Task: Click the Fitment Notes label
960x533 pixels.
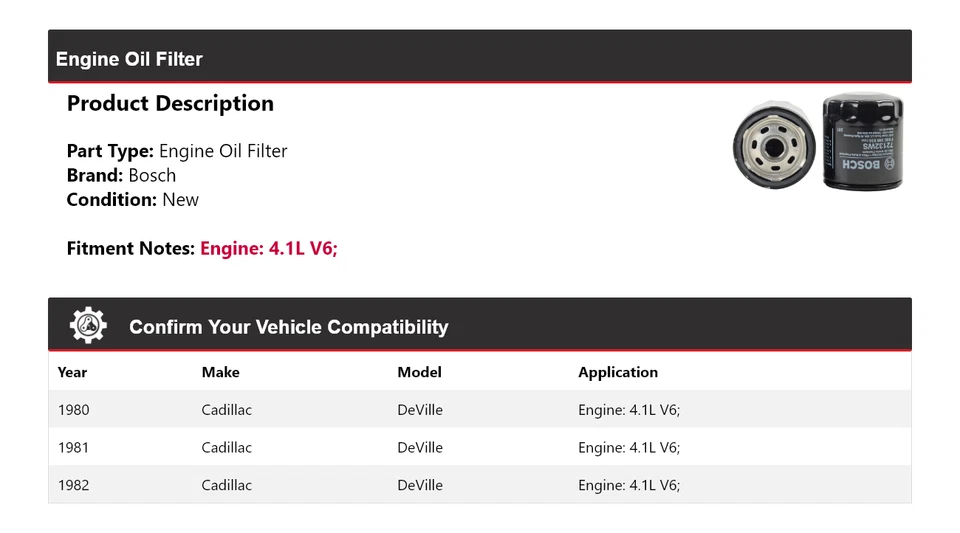Action: 130,248
